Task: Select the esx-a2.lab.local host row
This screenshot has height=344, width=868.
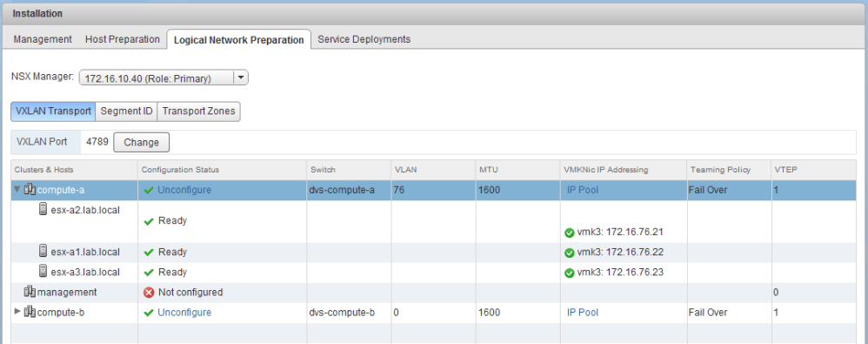Action: tap(433, 221)
